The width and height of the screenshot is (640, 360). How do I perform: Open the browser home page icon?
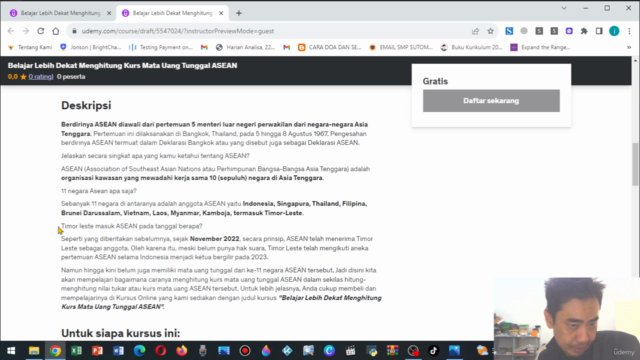(56, 31)
